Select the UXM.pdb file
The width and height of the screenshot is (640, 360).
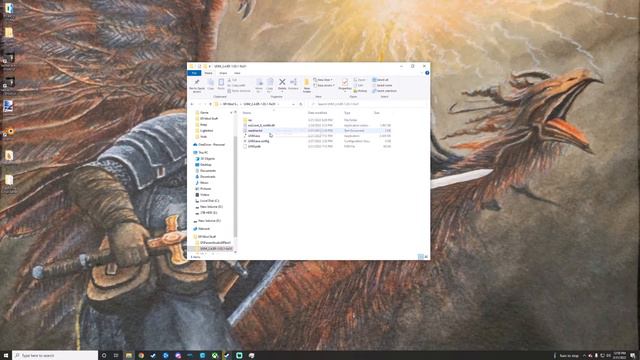click(x=254, y=146)
